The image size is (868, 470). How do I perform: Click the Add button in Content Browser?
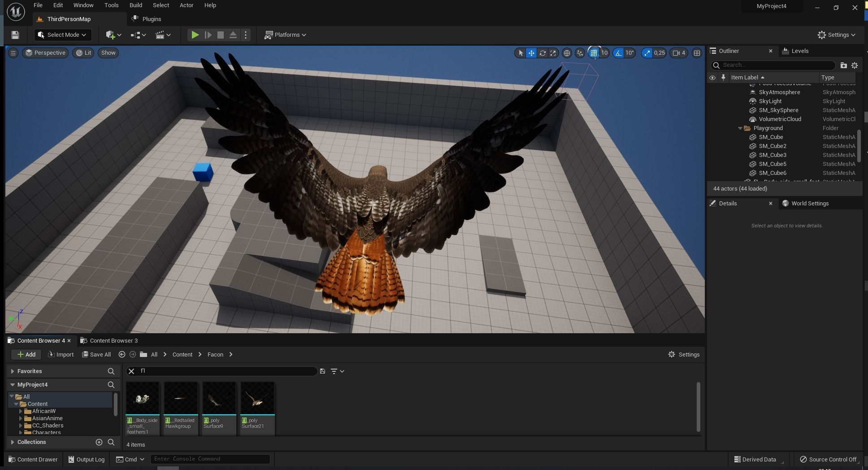[x=26, y=355]
